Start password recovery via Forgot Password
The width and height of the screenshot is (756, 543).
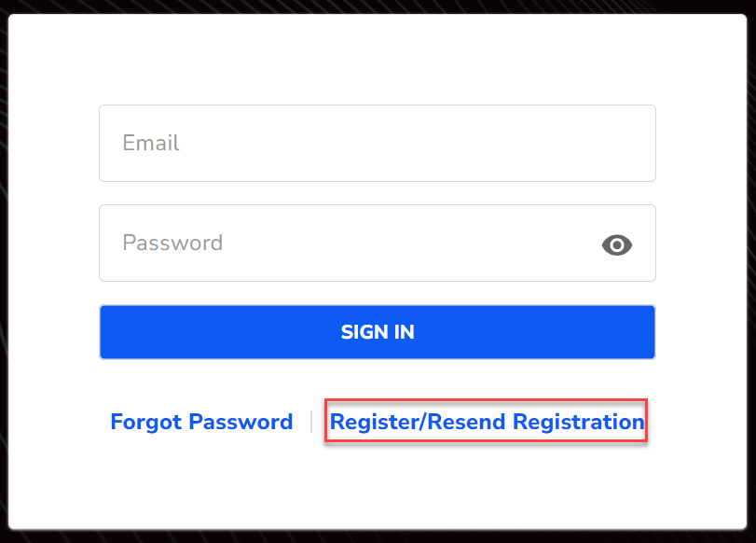[x=201, y=421]
